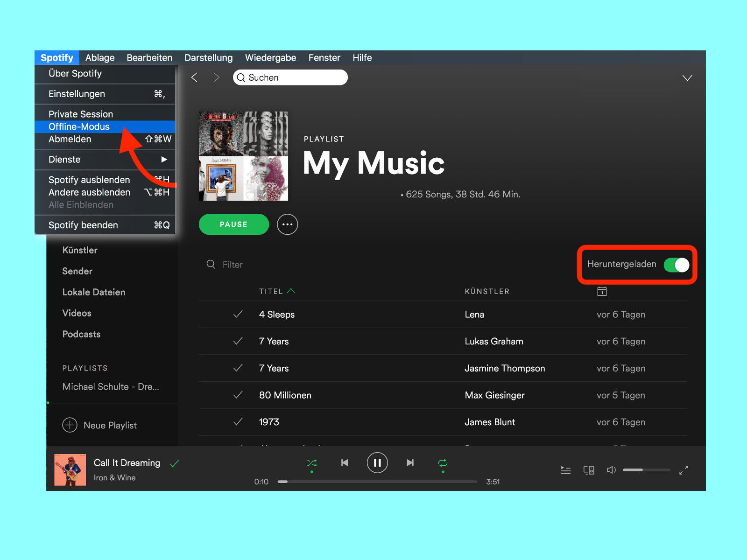Image resolution: width=747 pixels, height=560 pixels.
Task: Mute the volume speaker icon
Action: point(611,470)
